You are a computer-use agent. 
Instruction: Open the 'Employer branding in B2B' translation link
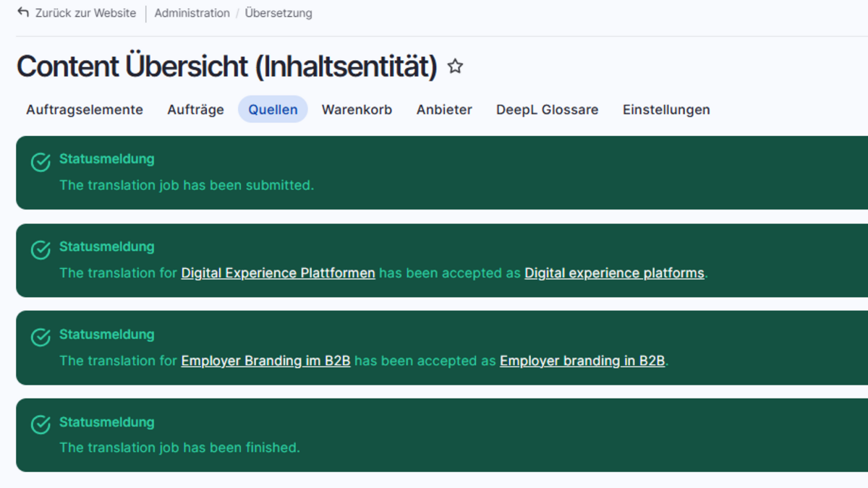coord(582,361)
